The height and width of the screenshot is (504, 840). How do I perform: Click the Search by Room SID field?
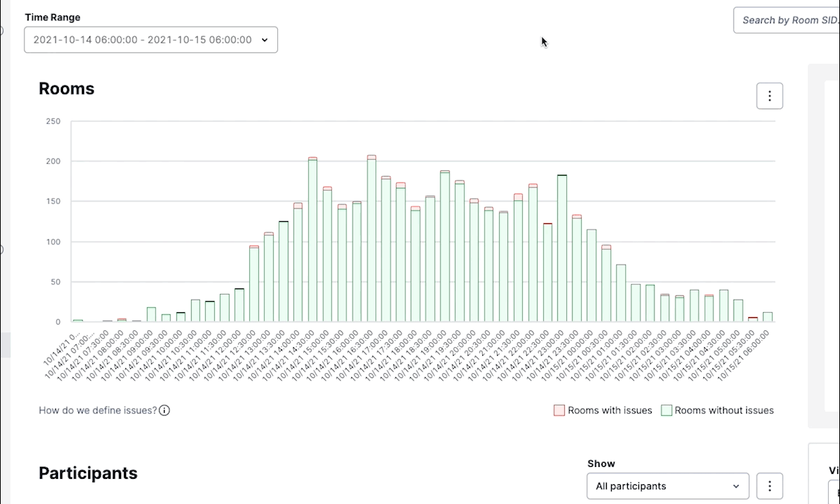787,20
